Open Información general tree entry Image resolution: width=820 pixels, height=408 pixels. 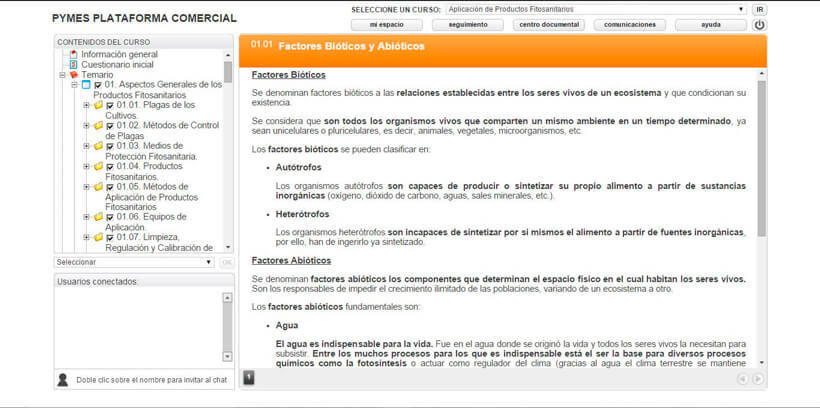pos(119,54)
